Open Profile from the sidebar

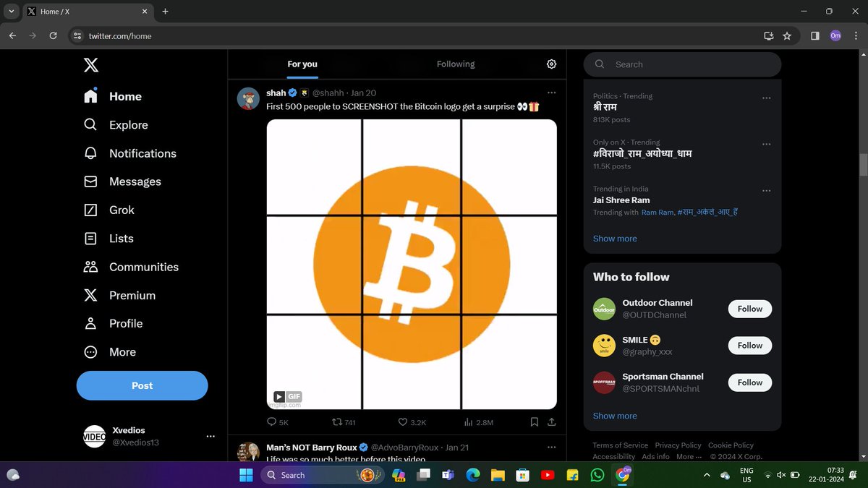coord(113,323)
